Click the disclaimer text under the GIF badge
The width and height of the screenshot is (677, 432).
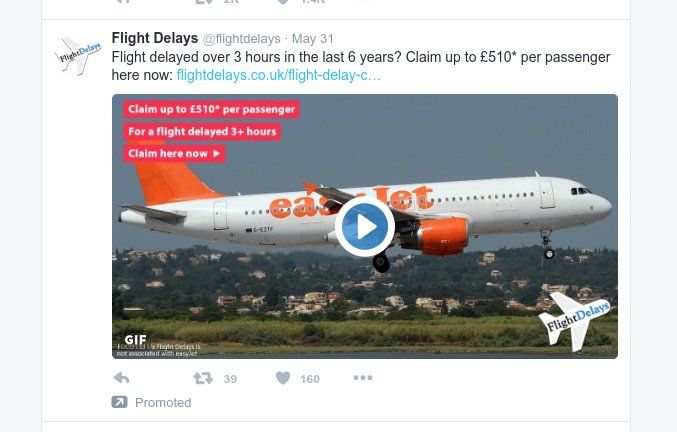(160, 349)
